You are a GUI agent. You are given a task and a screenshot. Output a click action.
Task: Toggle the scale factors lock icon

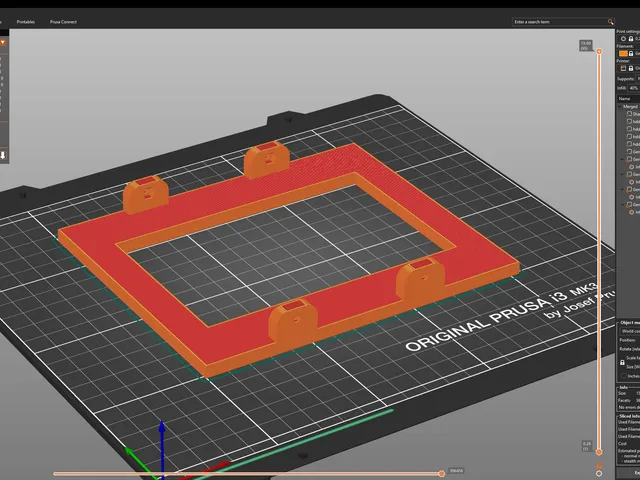pyautogui.click(x=622, y=362)
